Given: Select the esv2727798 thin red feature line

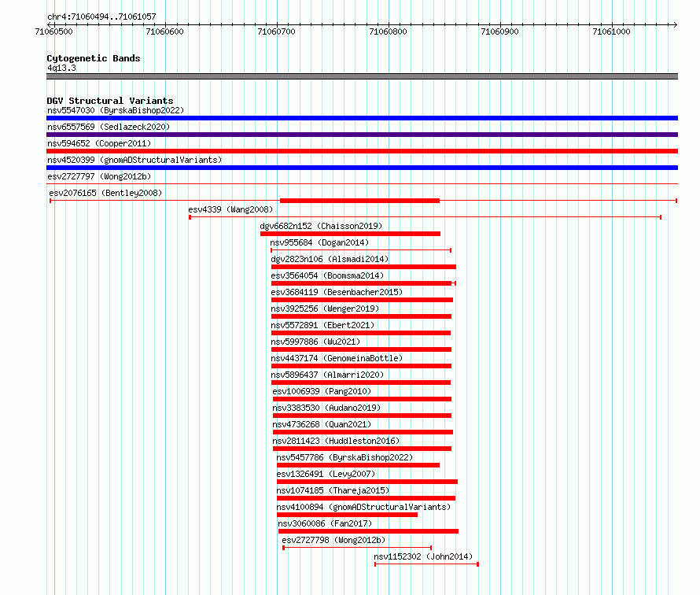Looking at the screenshot, I should pyautogui.click(x=357, y=548).
